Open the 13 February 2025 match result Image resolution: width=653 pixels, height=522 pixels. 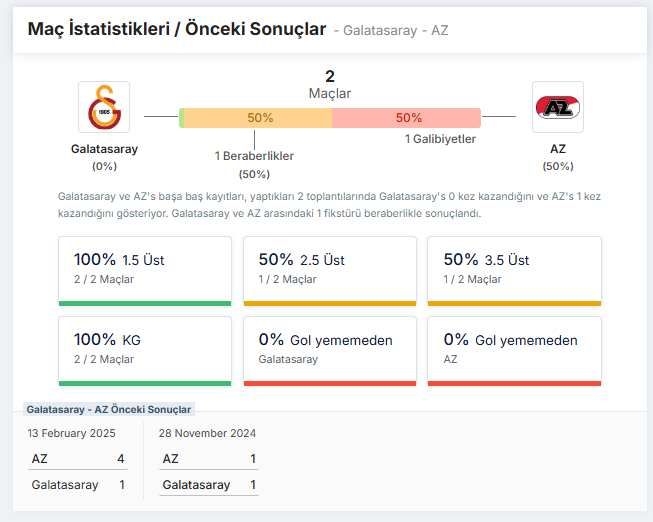[x=72, y=433]
